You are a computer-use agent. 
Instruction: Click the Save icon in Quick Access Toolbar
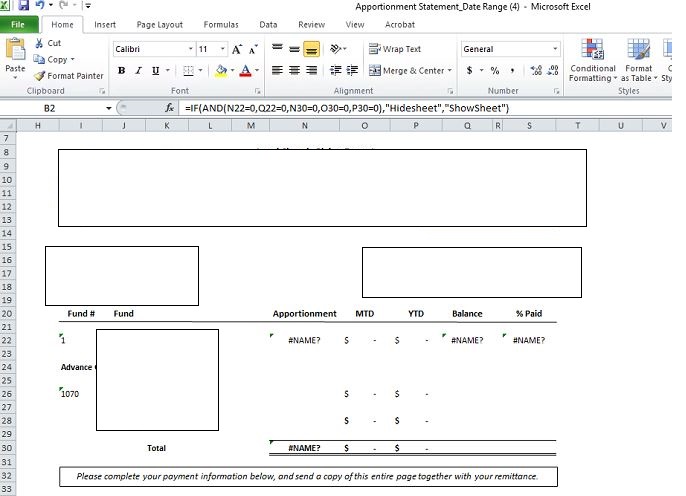(24, 5)
